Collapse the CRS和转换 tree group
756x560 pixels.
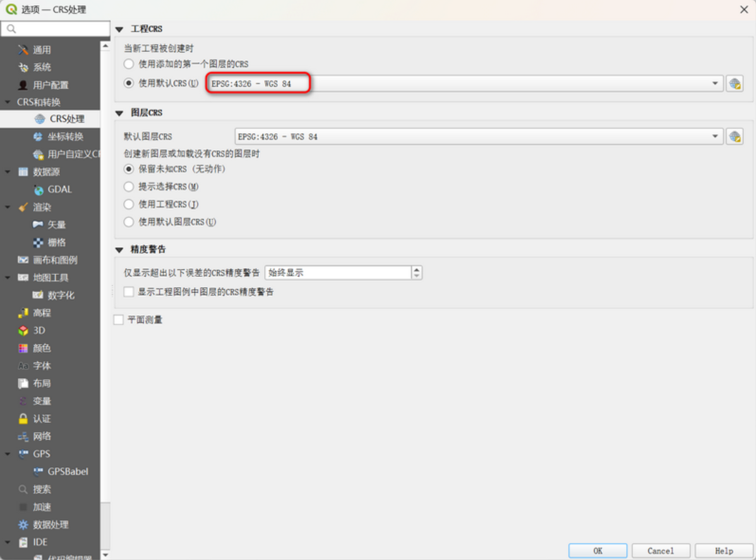click(x=8, y=102)
